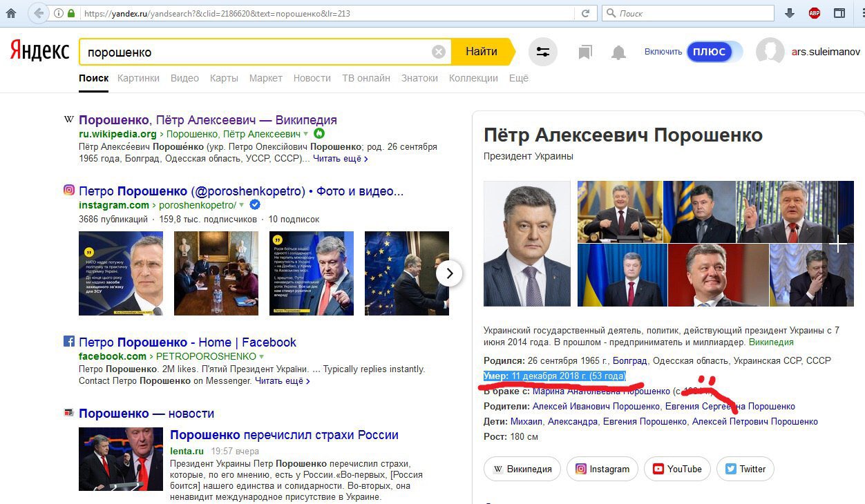Open the Знатоки tab
This screenshot has width=865, height=504.
pos(419,78)
